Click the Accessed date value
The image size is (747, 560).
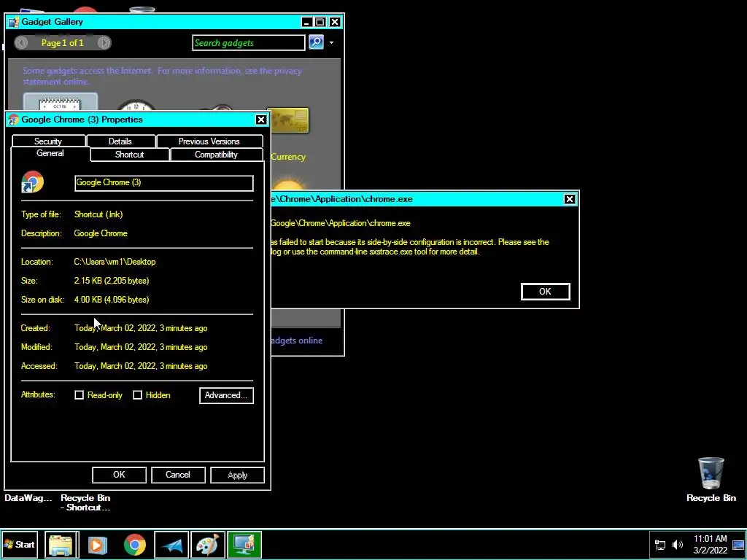[141, 366]
